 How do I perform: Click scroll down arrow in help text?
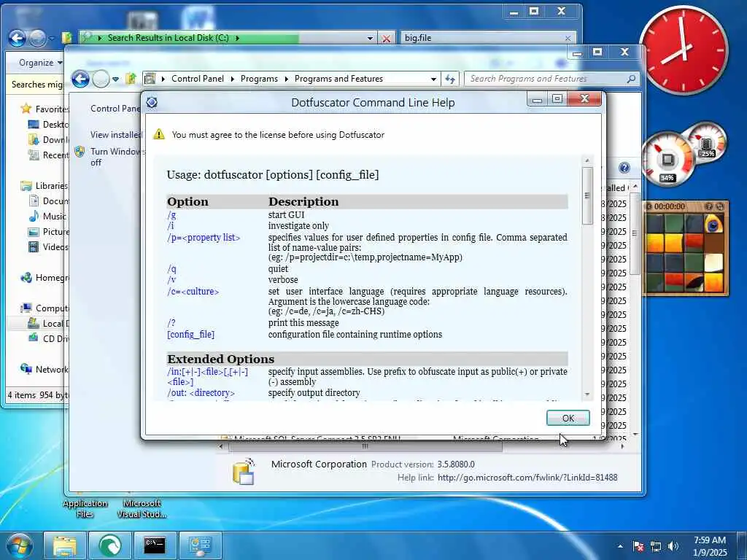pyautogui.click(x=587, y=394)
